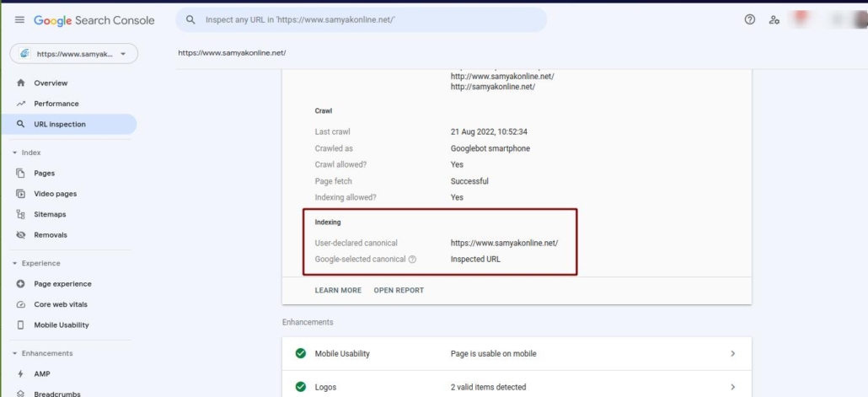
Task: Open the Help question mark icon
Action: (749, 20)
